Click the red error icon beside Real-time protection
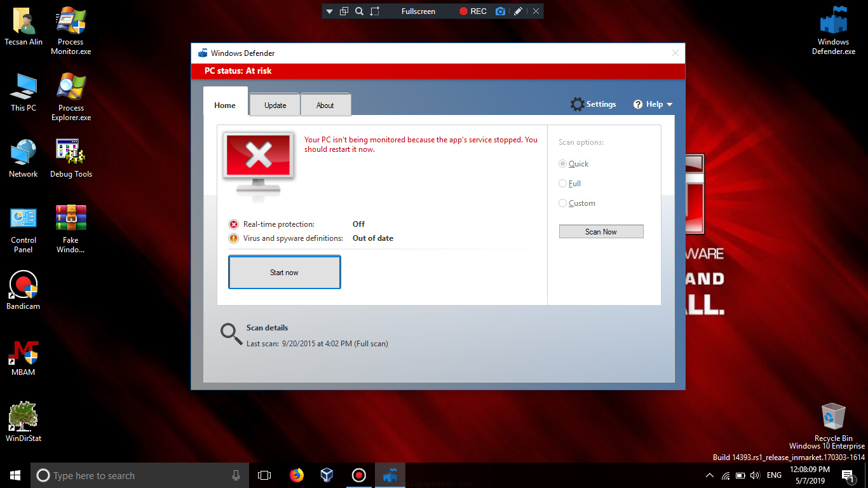 coord(234,224)
